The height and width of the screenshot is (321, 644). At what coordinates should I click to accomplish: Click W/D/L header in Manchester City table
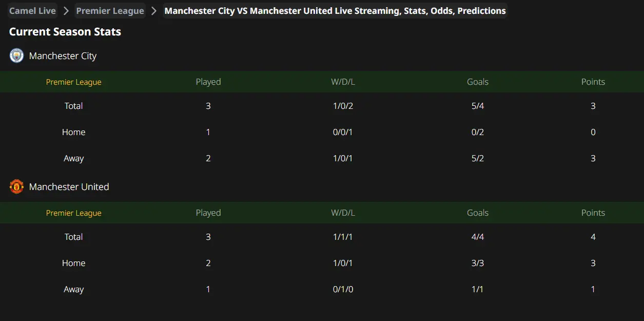pos(343,82)
